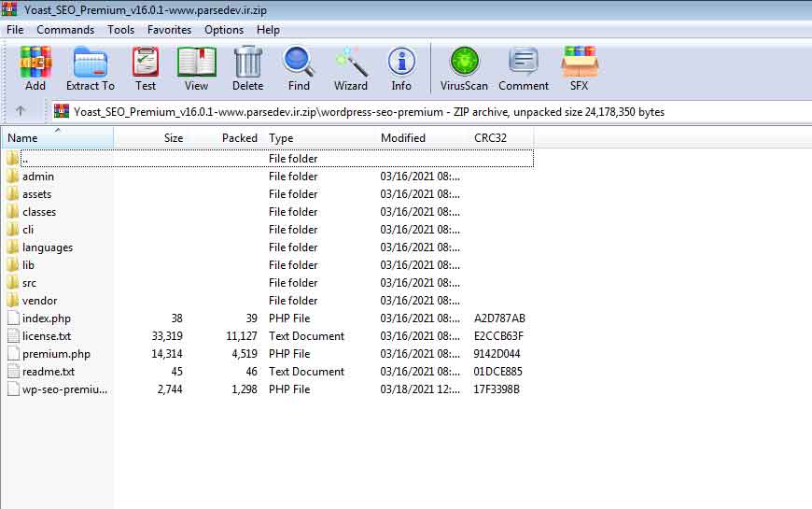812x509 pixels.
Task: Click the license.txt document icon
Action: [x=13, y=336]
